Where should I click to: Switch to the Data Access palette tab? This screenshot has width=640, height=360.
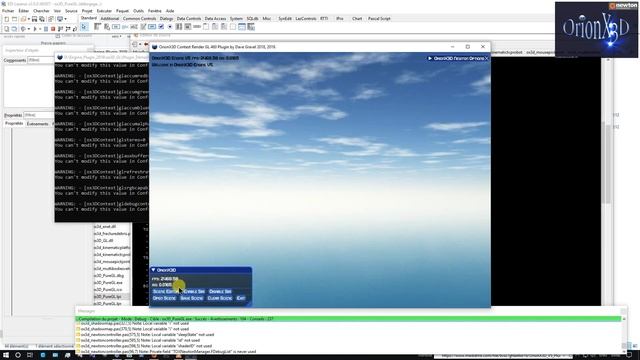pos(215,18)
